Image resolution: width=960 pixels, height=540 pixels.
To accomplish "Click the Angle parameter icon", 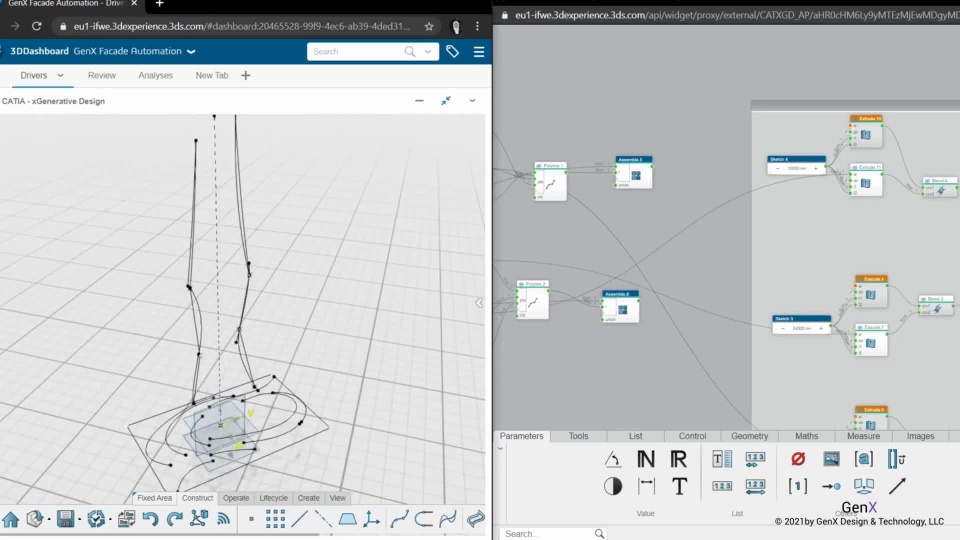I will pyautogui.click(x=612, y=459).
